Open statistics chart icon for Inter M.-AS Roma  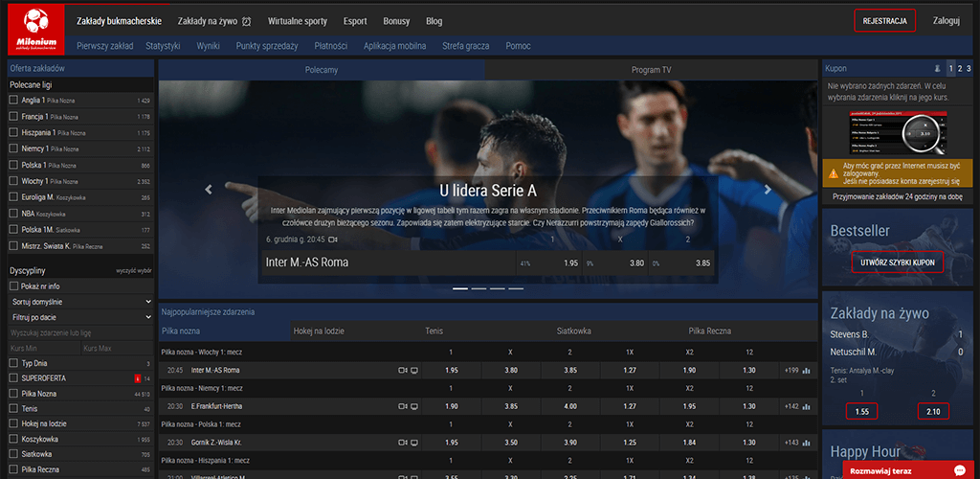pyautogui.click(x=807, y=370)
